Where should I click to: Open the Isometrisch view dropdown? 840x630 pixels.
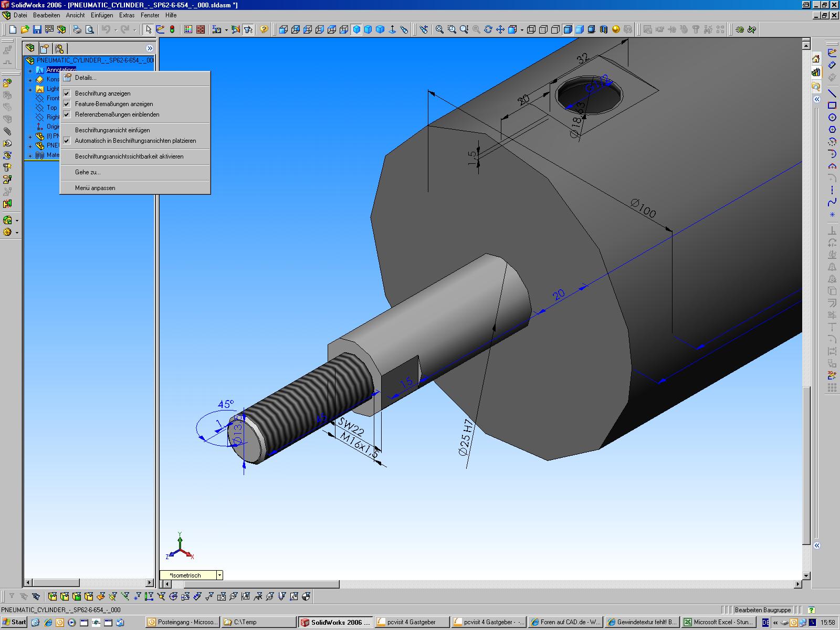click(x=219, y=575)
